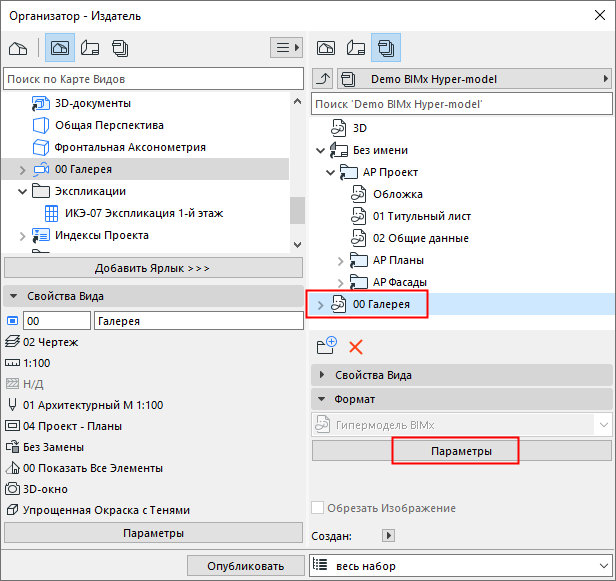Click the 01 Архитектурный М 1:100 pen set row
Image resolution: width=616 pixels, height=581 pixels.
93,405
